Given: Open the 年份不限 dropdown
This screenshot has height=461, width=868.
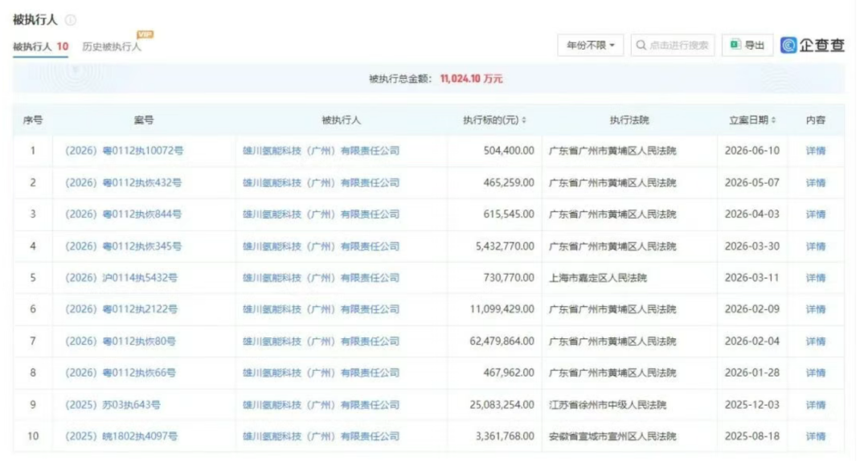Looking at the screenshot, I should [x=590, y=46].
